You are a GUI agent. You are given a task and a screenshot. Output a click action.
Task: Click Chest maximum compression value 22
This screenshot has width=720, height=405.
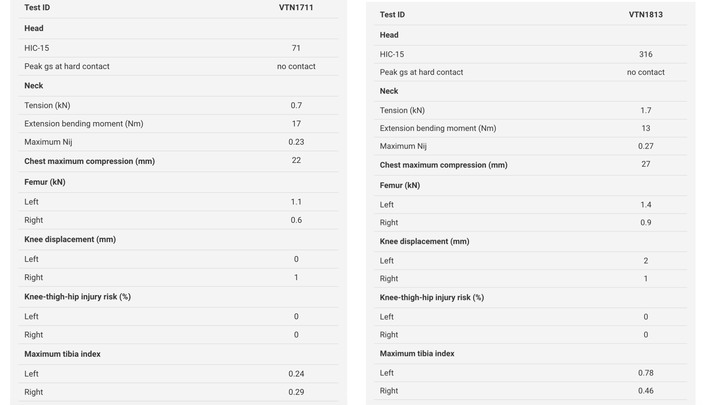click(x=296, y=160)
